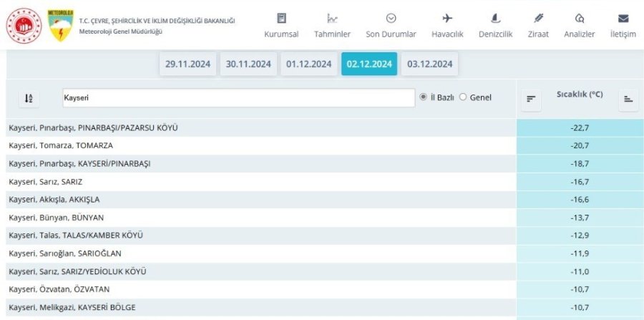
Task: Open the Havacılık airplane icon
Action: click(x=448, y=19)
